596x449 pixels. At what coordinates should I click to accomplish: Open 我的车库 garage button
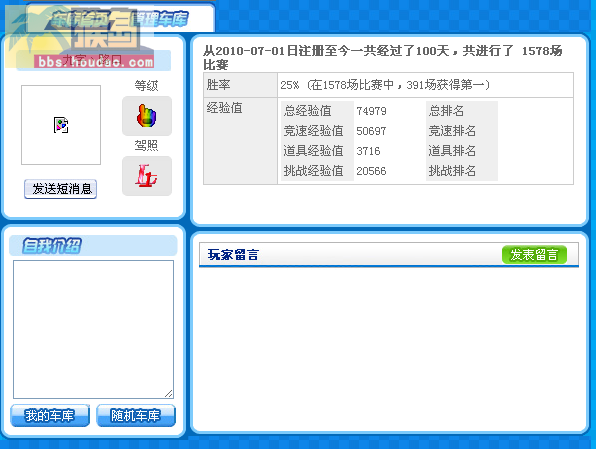50,415
